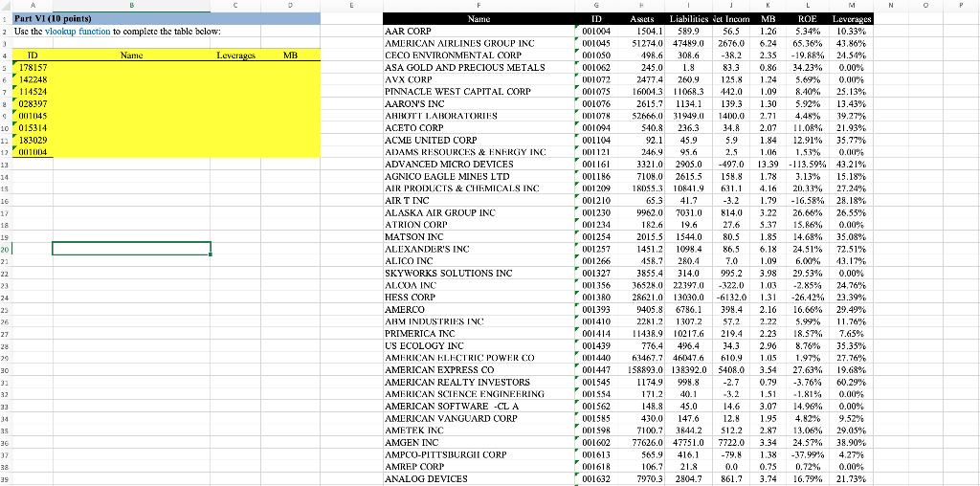Select 'PINNACLE WEST CAPITAL CORP' cell
The image size is (980, 486).
[x=479, y=91]
